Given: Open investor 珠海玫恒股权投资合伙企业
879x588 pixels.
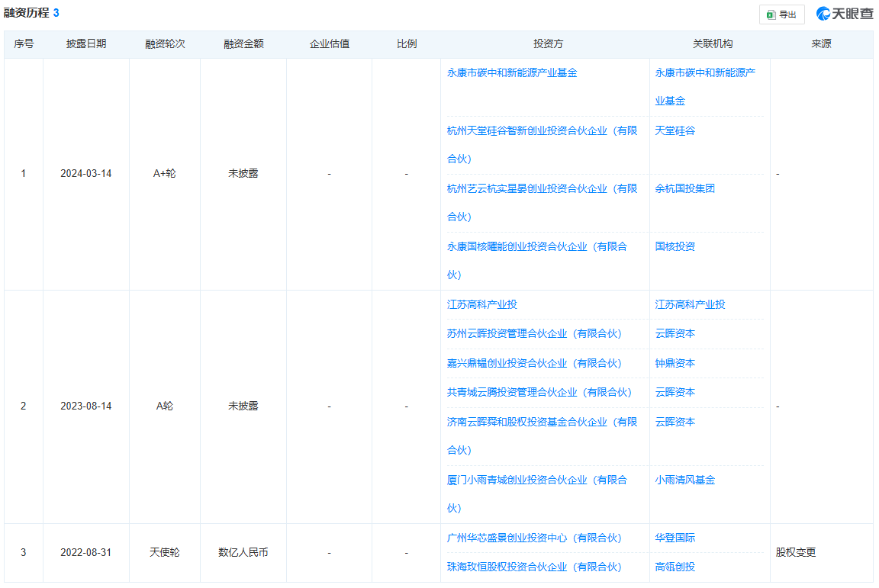Looking at the screenshot, I should coord(534,567).
